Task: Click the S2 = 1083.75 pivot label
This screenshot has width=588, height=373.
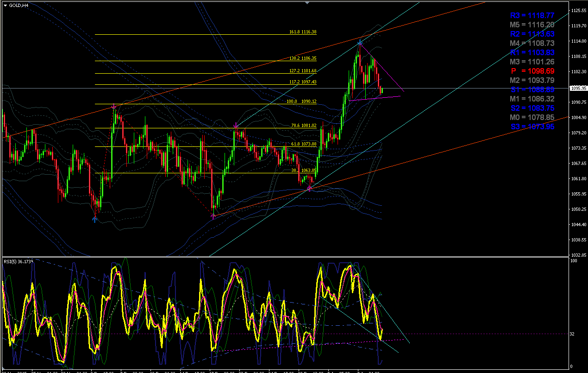Action: click(x=532, y=108)
